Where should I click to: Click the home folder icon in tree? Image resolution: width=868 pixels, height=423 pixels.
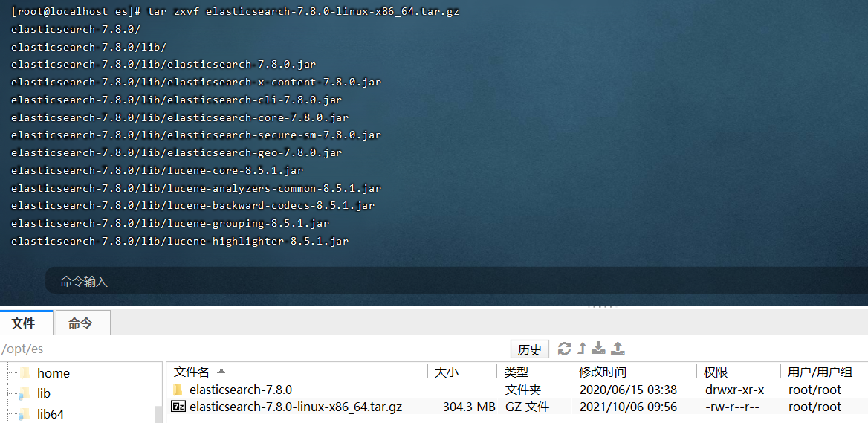click(x=25, y=373)
